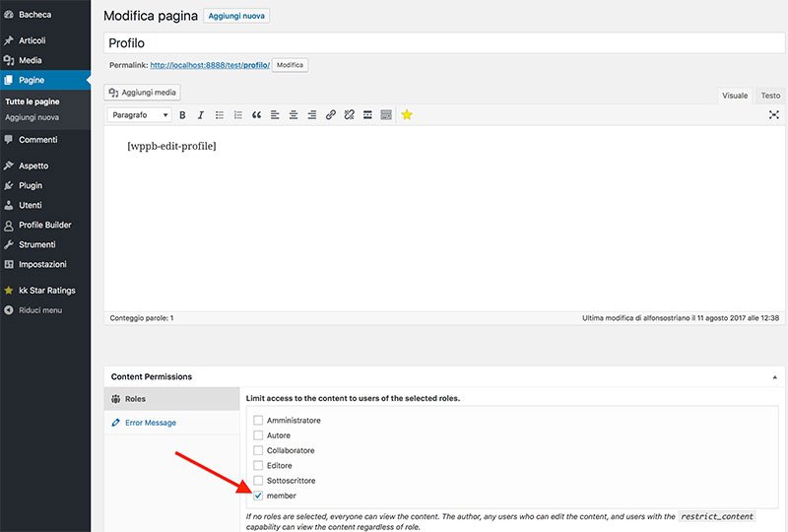Switch to the Testo editor tab

coord(770,96)
